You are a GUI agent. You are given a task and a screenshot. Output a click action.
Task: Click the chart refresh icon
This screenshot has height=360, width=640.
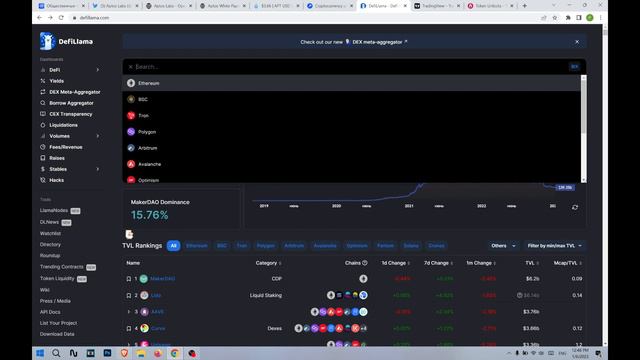575,207
